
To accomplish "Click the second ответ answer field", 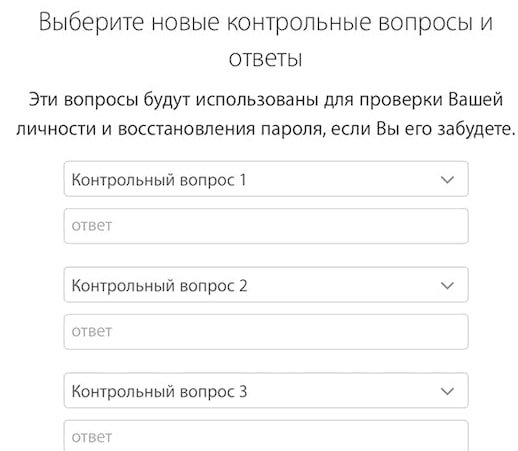I will pyautogui.click(x=266, y=332).
